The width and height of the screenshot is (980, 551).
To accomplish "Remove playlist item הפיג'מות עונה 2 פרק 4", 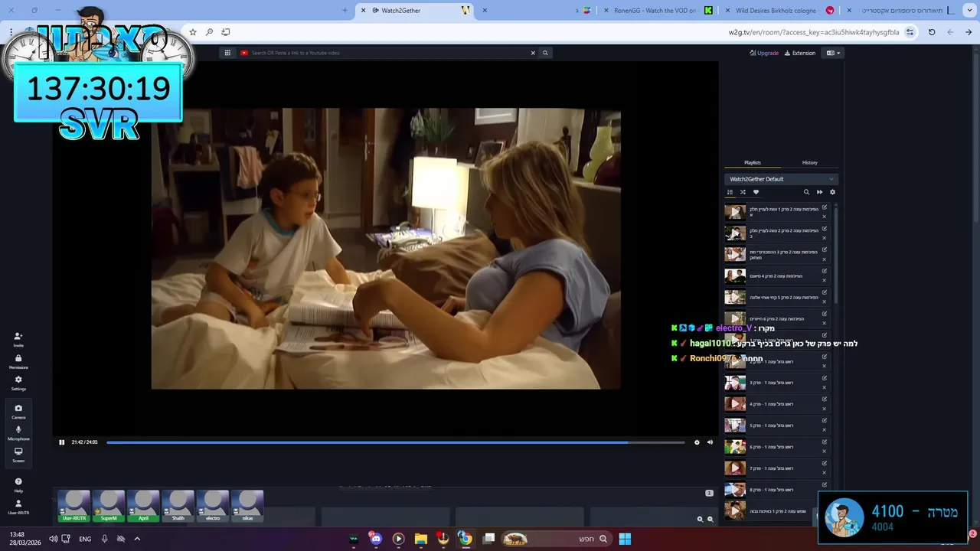I will (x=825, y=280).
